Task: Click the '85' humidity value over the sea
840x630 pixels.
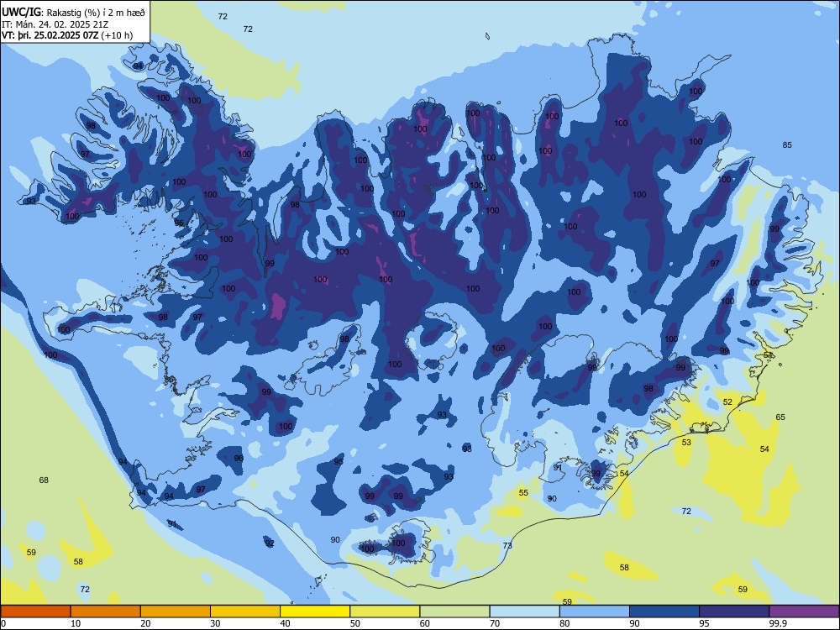Action: (x=787, y=145)
